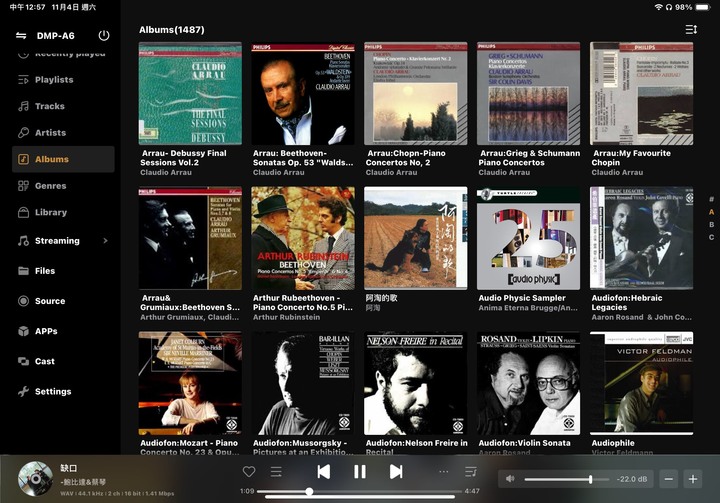Open the play queue icon
This screenshot has height=503, width=720.
pyautogui.click(x=471, y=472)
